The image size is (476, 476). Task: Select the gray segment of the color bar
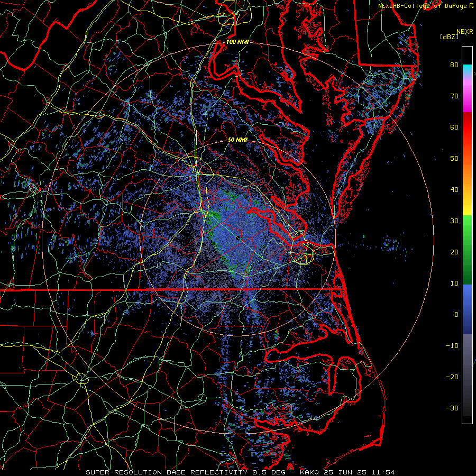(x=467, y=375)
